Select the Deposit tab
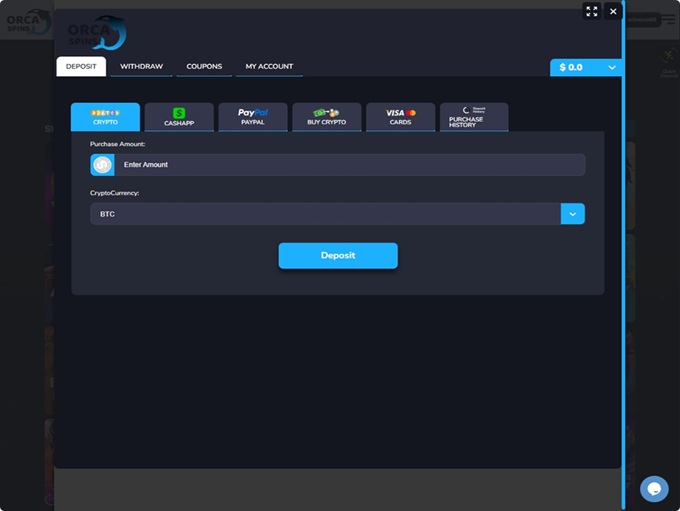Viewport: 680px width, 511px height. pyautogui.click(x=81, y=66)
